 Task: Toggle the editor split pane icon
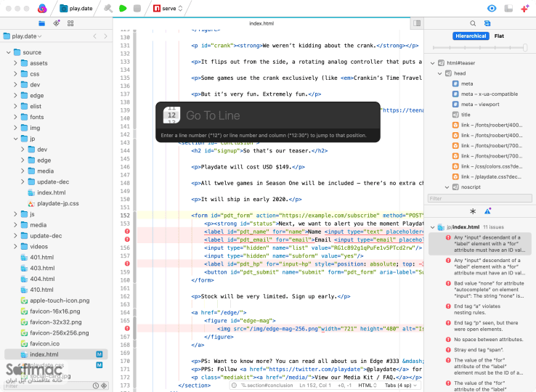pos(417,23)
